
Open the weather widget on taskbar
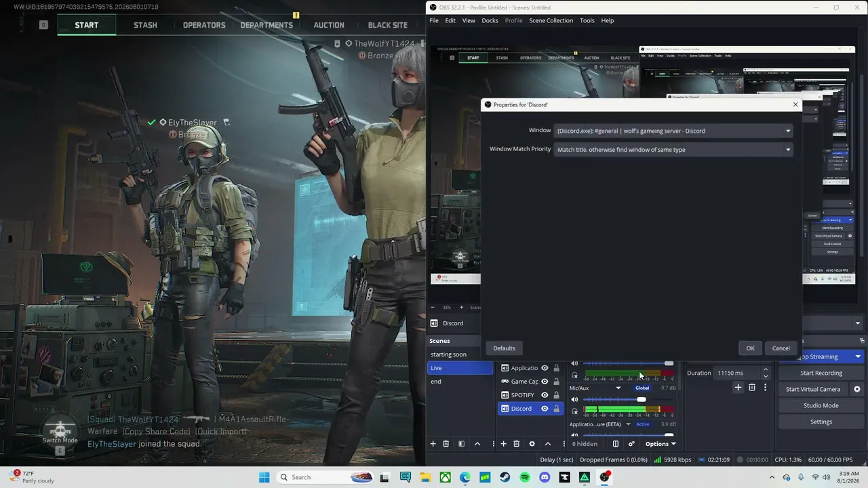pos(32,477)
